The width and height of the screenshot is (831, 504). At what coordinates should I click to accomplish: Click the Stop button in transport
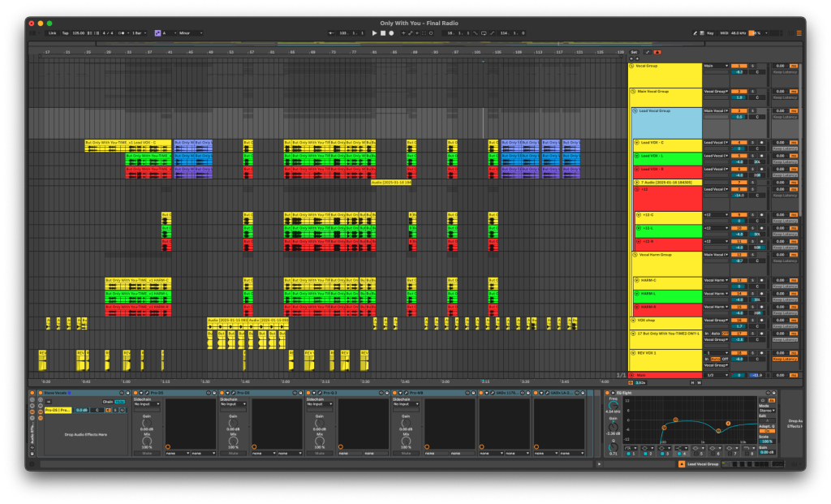(382, 33)
